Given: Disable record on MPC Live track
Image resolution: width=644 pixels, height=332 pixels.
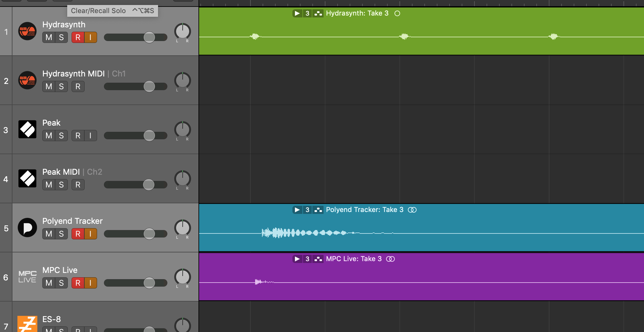Looking at the screenshot, I should tap(78, 283).
